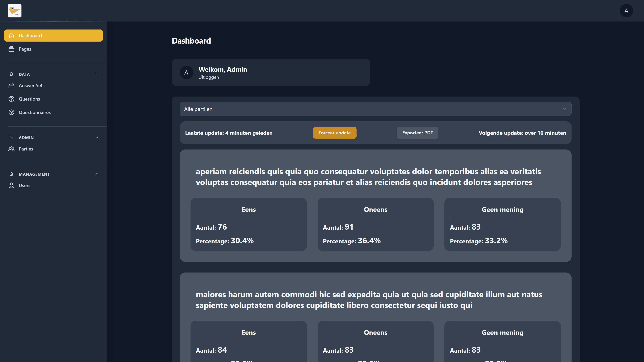Click the Dashboard home icon
This screenshot has height=362, width=644.
(11, 36)
